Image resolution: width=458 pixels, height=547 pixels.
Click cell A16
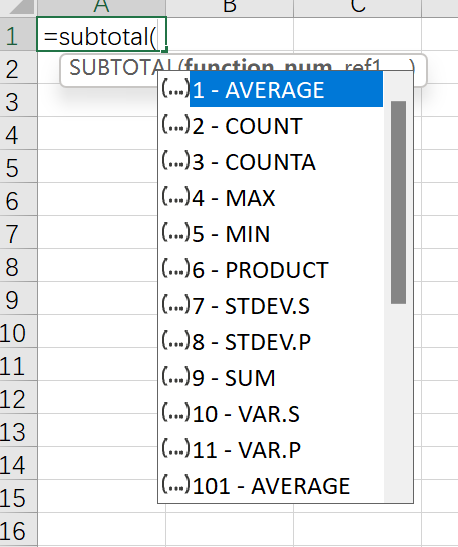[x=101, y=529]
